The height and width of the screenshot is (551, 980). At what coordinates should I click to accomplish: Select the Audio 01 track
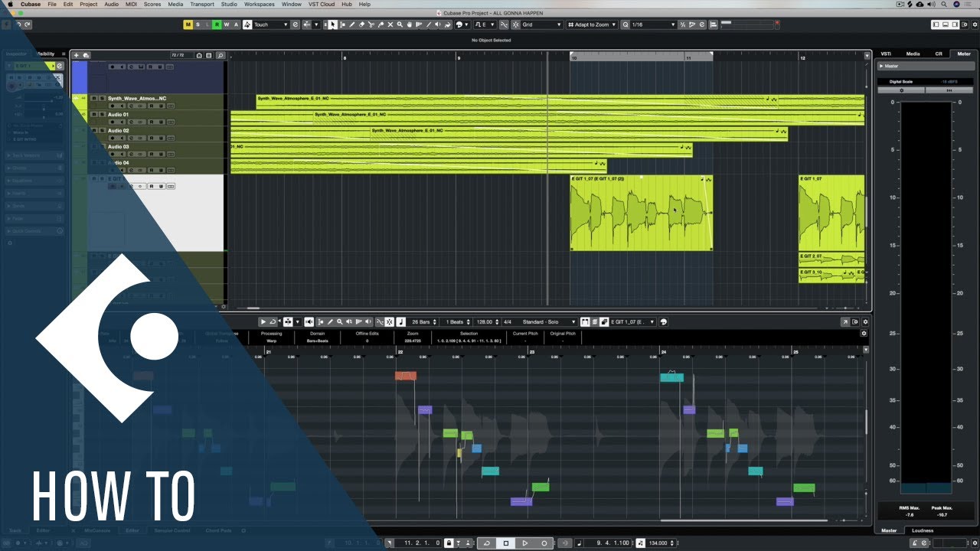click(x=119, y=115)
